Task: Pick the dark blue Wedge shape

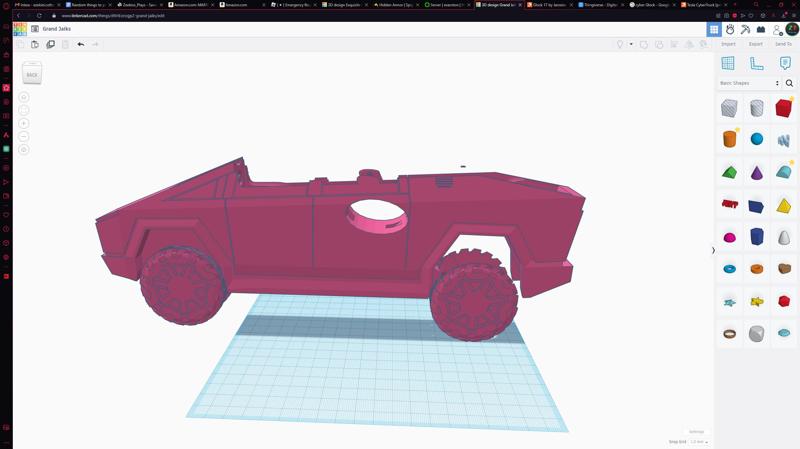Action: (x=756, y=206)
